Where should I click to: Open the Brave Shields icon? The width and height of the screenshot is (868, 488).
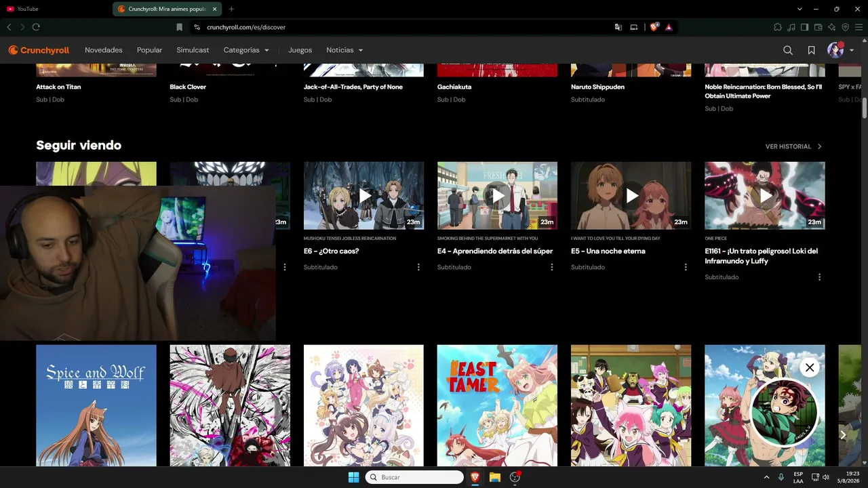coord(654,27)
